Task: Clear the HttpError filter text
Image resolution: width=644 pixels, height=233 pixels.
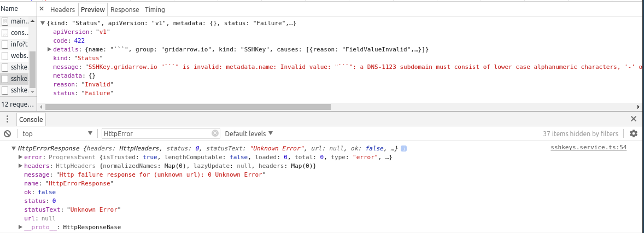Action: 215,133
